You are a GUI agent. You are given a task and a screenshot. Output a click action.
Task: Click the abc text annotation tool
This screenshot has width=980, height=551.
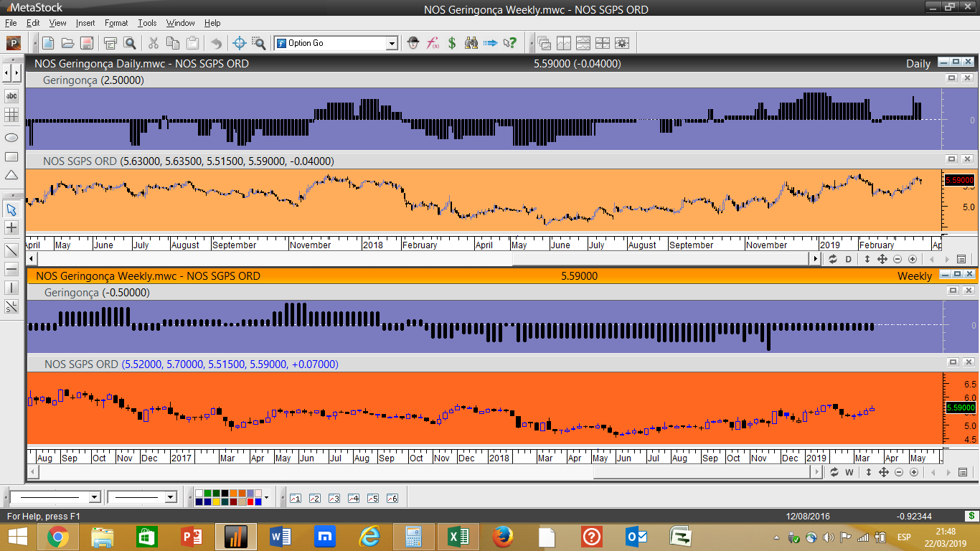coord(11,95)
